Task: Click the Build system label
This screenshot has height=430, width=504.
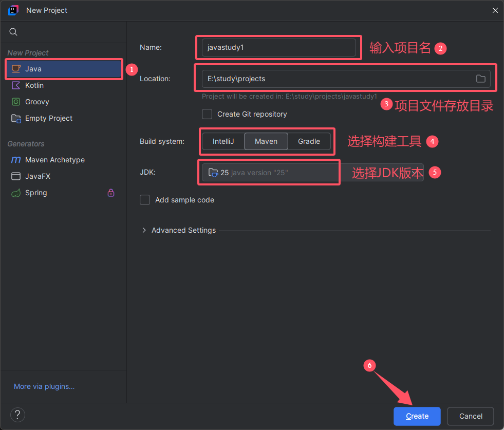Action: (x=162, y=141)
